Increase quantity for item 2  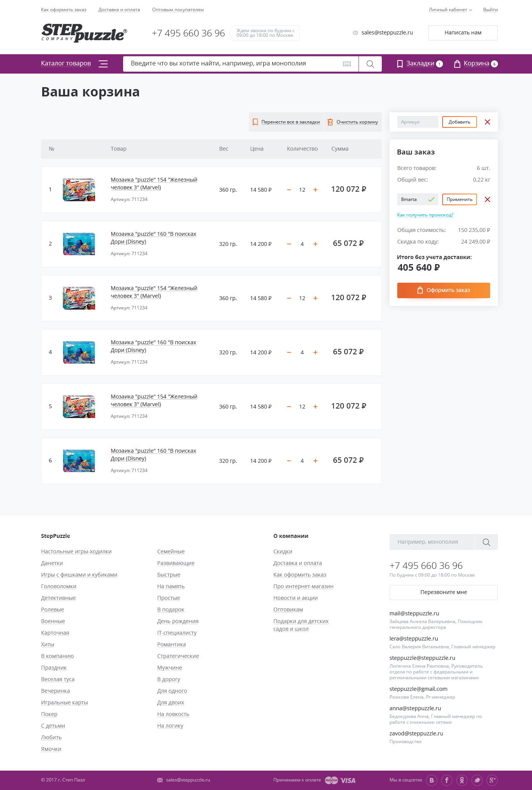pos(316,244)
